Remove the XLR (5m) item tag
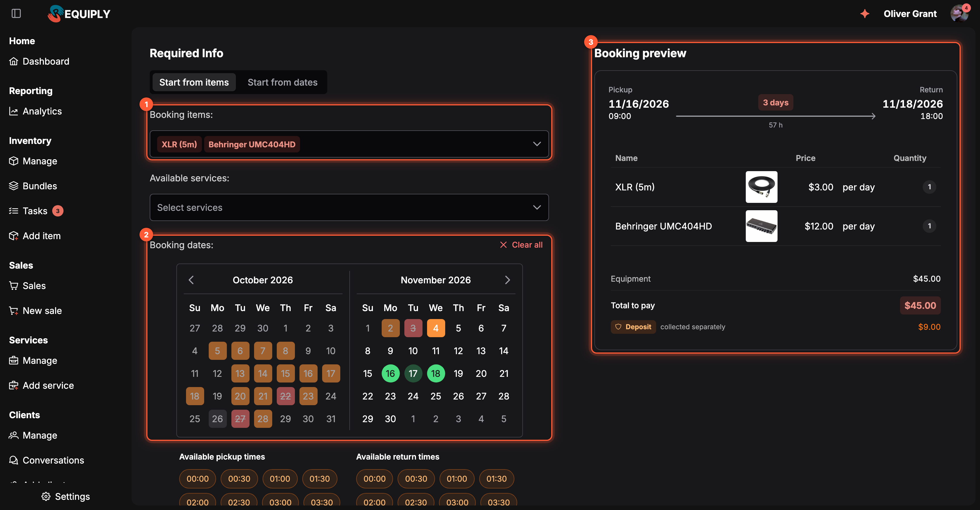 [x=179, y=144]
